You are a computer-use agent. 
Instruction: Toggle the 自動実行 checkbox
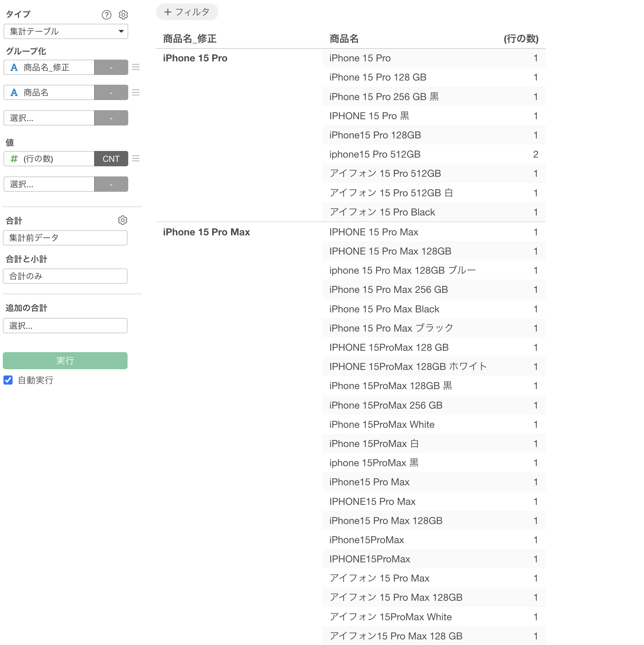8,380
